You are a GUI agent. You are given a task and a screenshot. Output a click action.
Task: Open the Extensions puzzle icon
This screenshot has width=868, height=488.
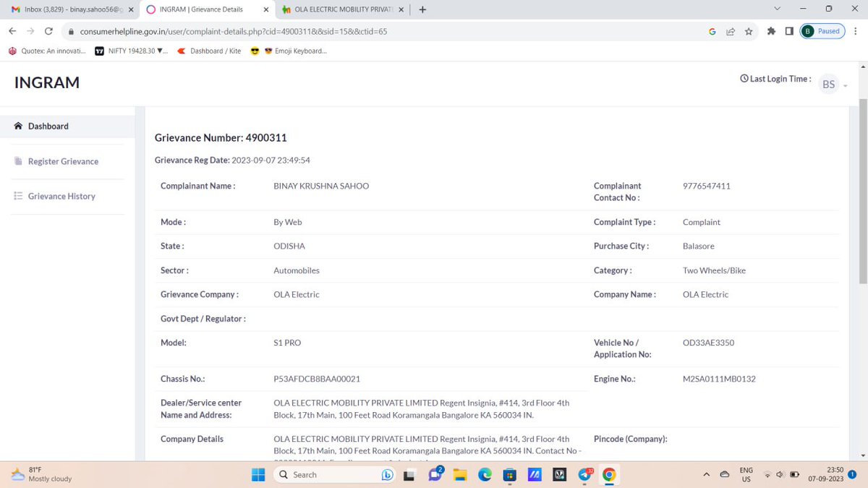[771, 31]
